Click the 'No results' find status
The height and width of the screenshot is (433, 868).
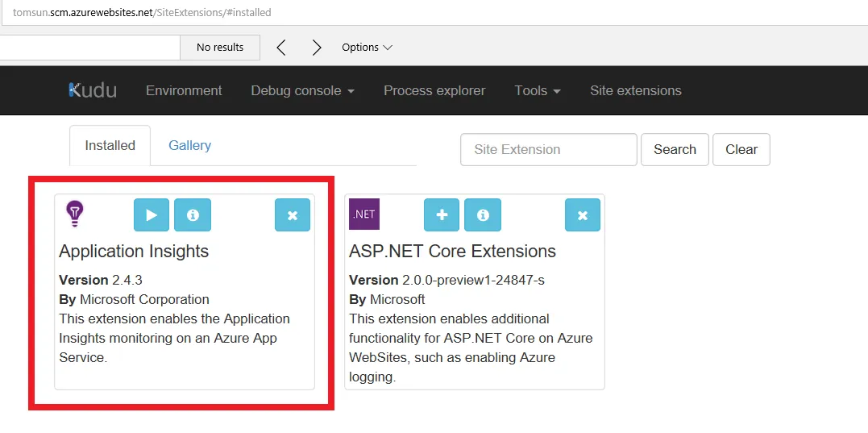point(220,48)
